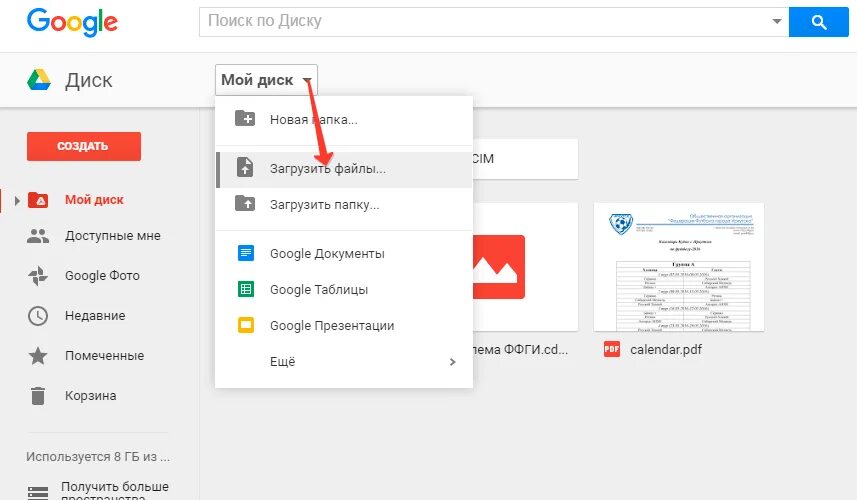This screenshot has width=857, height=500.
Task: Open 'Помеченные' starred items
Action: (104, 355)
